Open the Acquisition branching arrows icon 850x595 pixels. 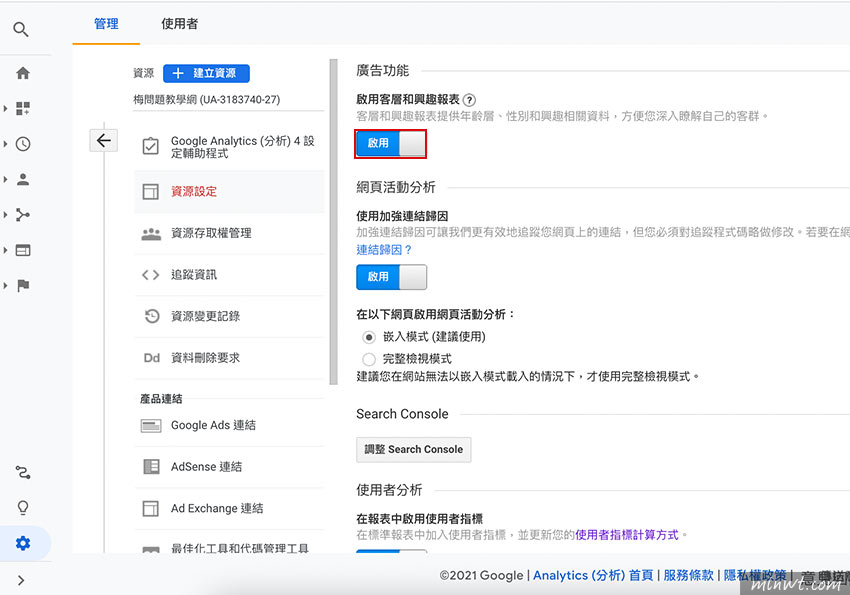pyautogui.click(x=23, y=215)
